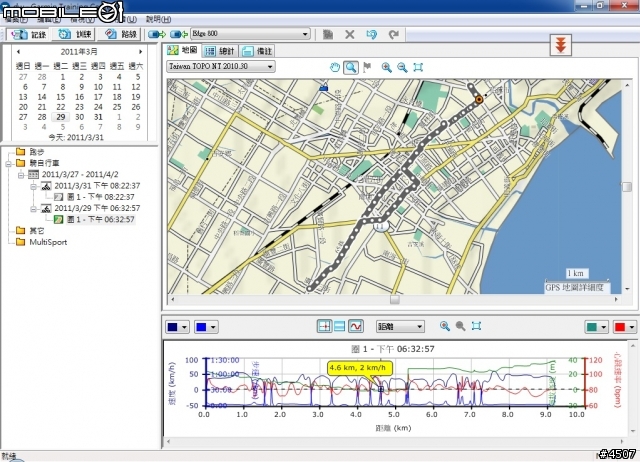Image resolution: width=640 pixels, height=462 pixels.
Task: Click the map zoom-in magnifier icon
Action: point(386,67)
